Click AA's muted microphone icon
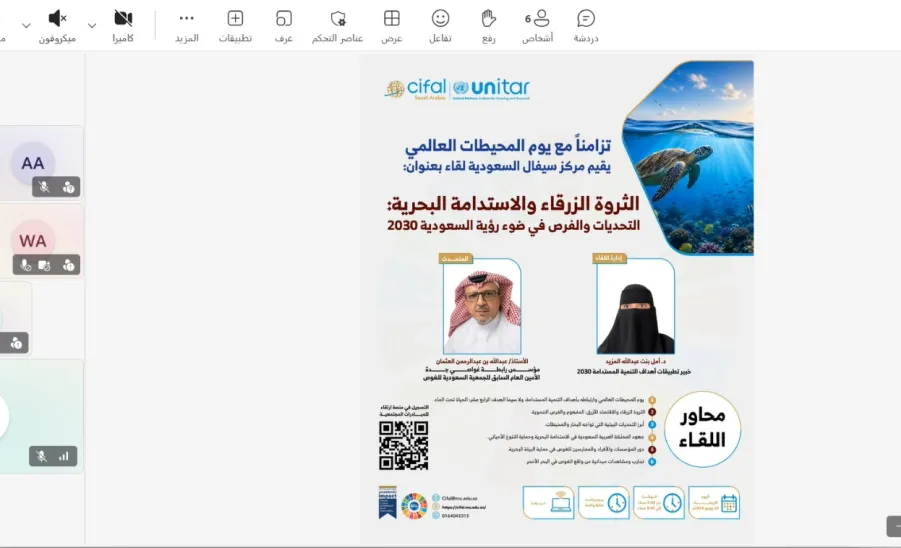This screenshot has height=548, width=901. point(44,187)
